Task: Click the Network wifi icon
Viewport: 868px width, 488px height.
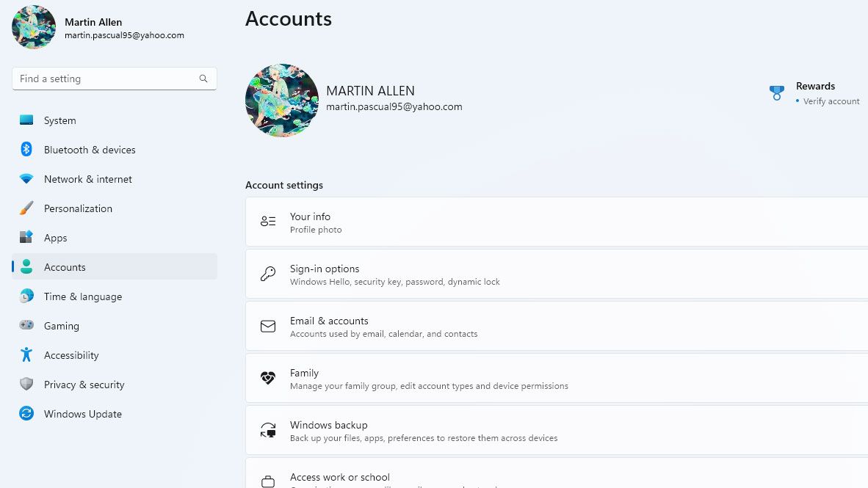Action: 26,179
